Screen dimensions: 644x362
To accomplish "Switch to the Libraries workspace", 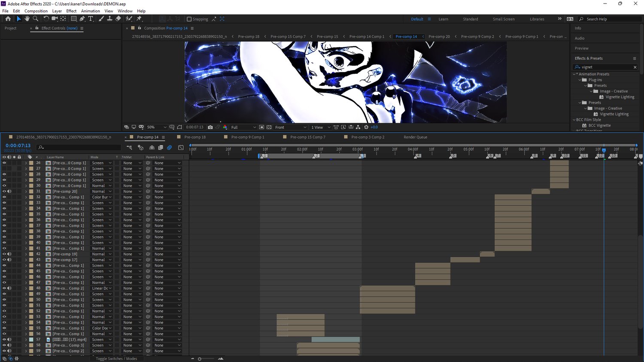I will (537, 19).
